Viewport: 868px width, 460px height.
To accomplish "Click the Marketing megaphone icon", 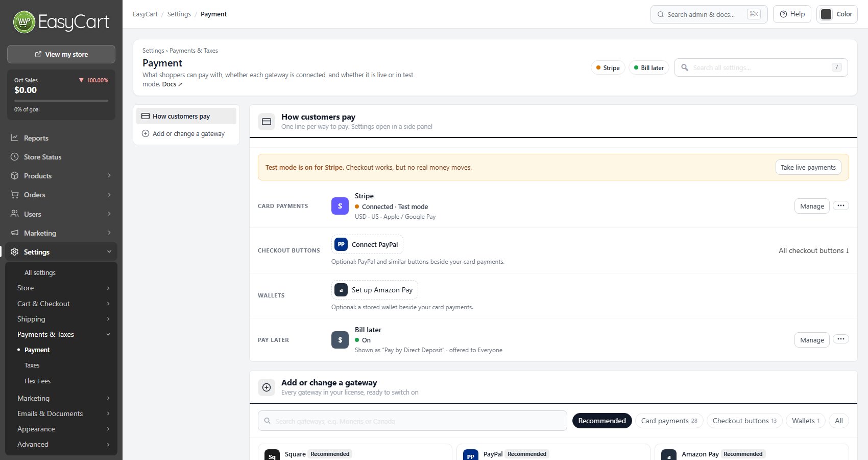I will tap(15, 233).
